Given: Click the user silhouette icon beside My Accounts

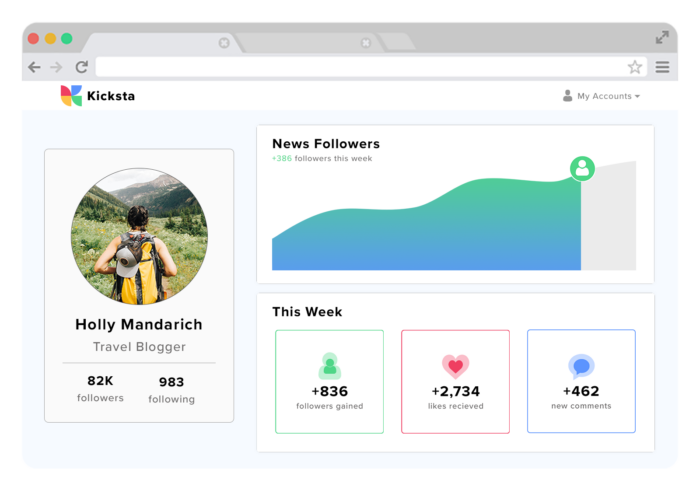Looking at the screenshot, I should pos(567,96).
